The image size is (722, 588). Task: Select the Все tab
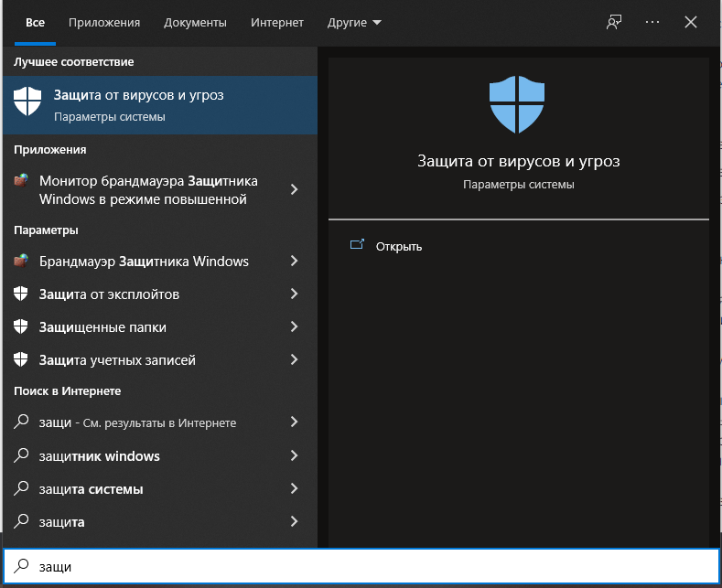point(35,23)
